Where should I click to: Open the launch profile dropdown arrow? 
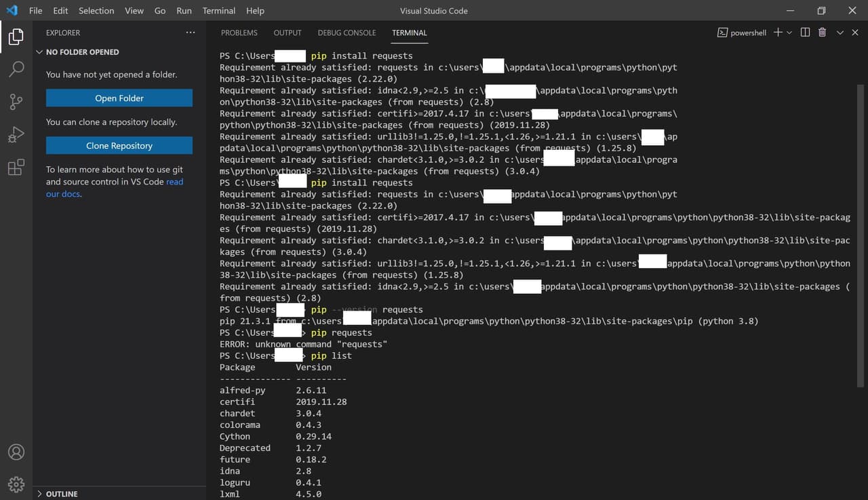pos(789,33)
